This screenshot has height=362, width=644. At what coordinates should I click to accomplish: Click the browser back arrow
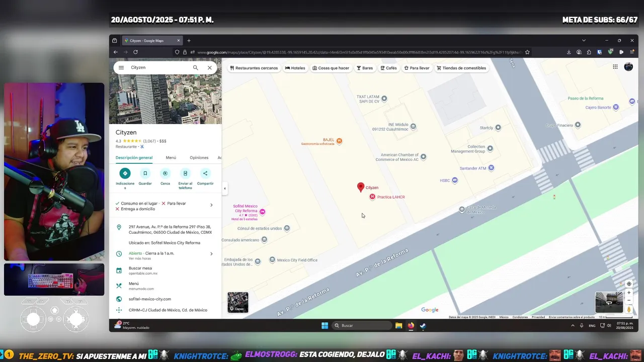click(x=116, y=52)
